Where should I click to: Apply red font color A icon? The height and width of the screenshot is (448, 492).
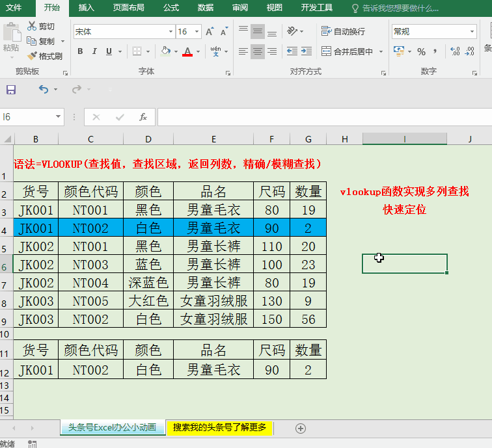187,51
